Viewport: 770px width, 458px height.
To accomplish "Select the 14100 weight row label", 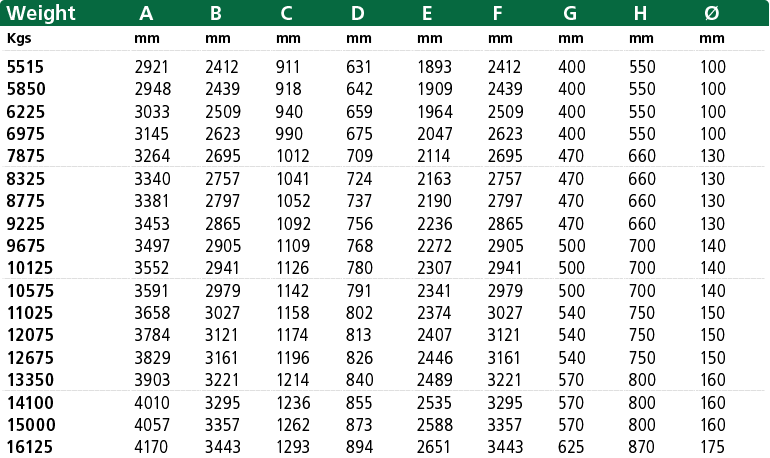I will tap(29, 403).
